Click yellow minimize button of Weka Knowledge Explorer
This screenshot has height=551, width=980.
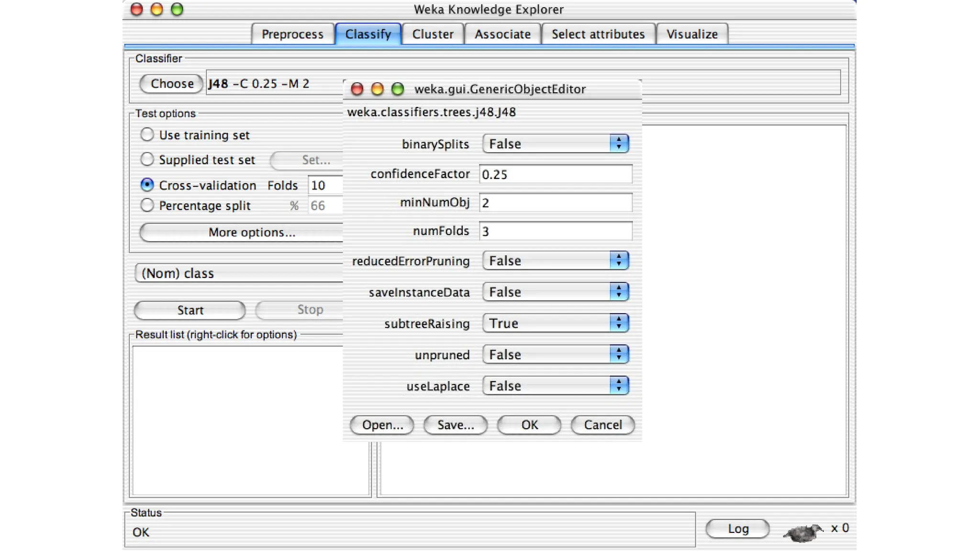[x=156, y=10]
